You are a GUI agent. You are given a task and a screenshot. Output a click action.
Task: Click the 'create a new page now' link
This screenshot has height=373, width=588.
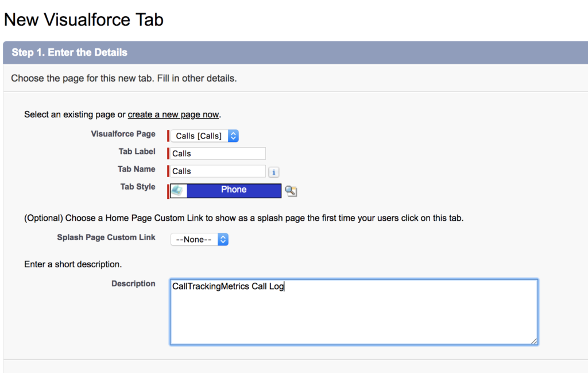(x=173, y=114)
